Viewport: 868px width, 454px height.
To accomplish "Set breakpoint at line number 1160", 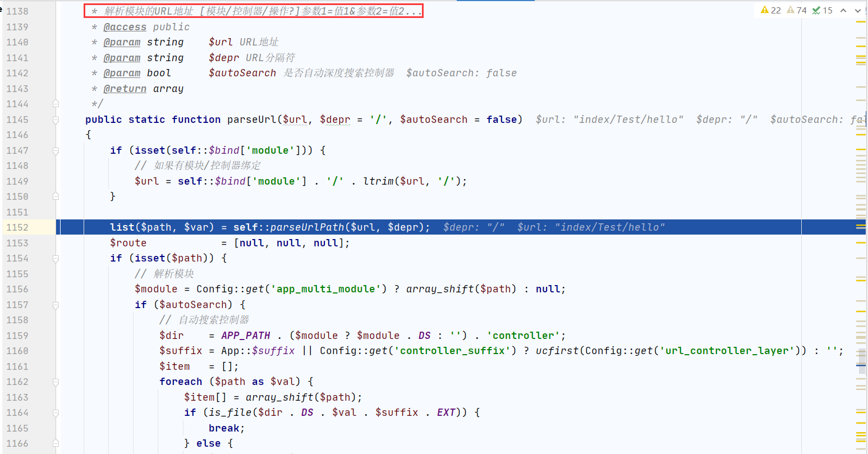I will pyautogui.click(x=17, y=351).
